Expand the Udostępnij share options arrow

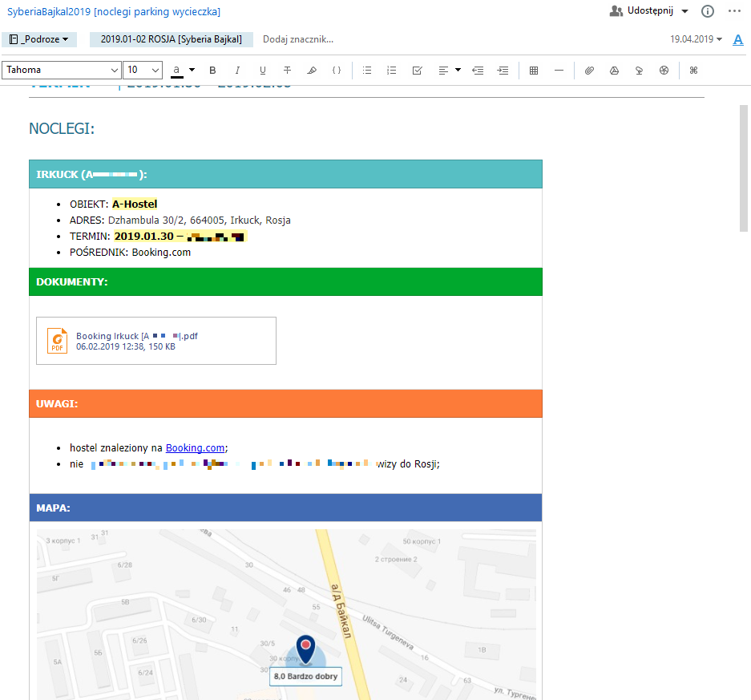[x=685, y=11]
